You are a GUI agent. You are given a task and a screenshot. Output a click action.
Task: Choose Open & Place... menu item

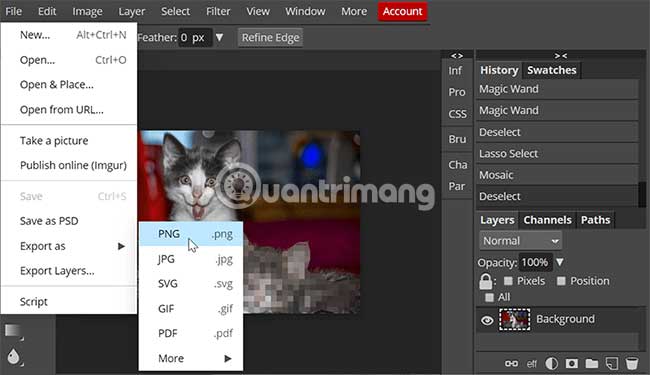(69, 85)
